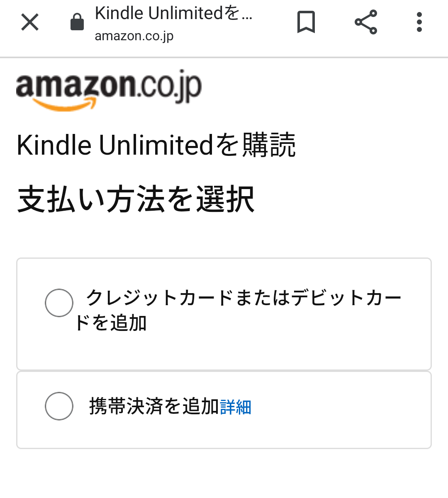Tap the lock icon for site security

[x=77, y=22]
